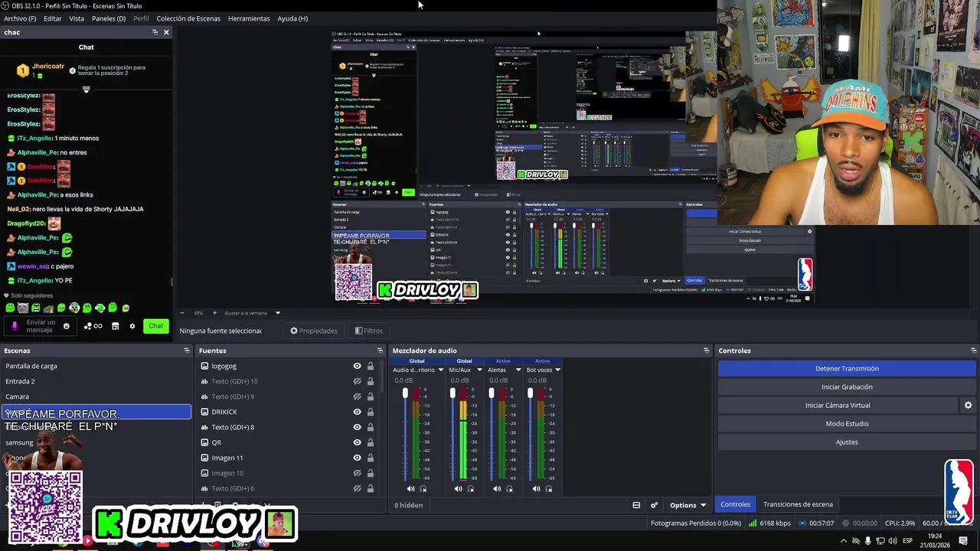The width and height of the screenshot is (980, 551).
Task: Open advanced audio properties gears icon
Action: point(654,505)
